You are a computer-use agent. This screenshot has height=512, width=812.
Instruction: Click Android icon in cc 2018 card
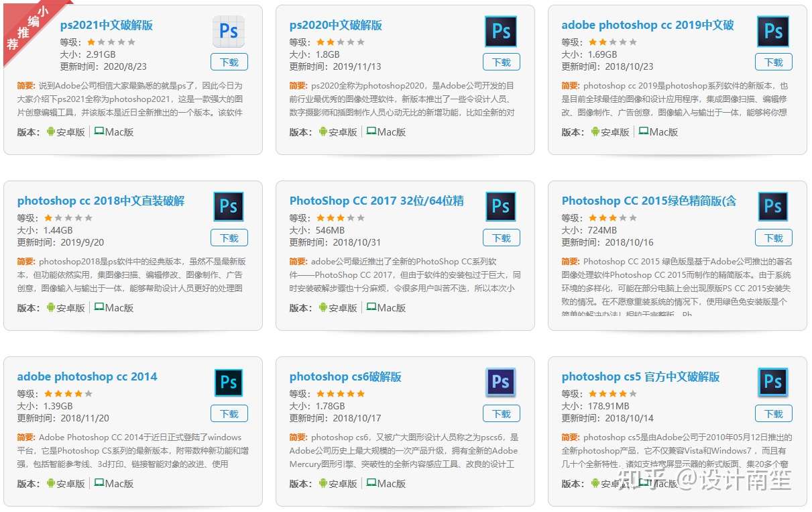point(50,307)
